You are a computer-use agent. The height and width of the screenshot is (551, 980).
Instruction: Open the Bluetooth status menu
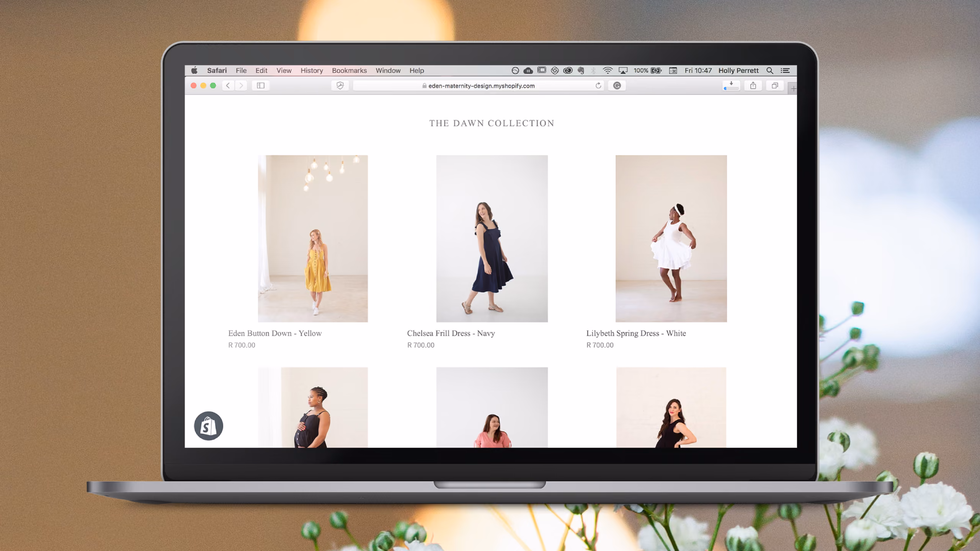tap(593, 70)
